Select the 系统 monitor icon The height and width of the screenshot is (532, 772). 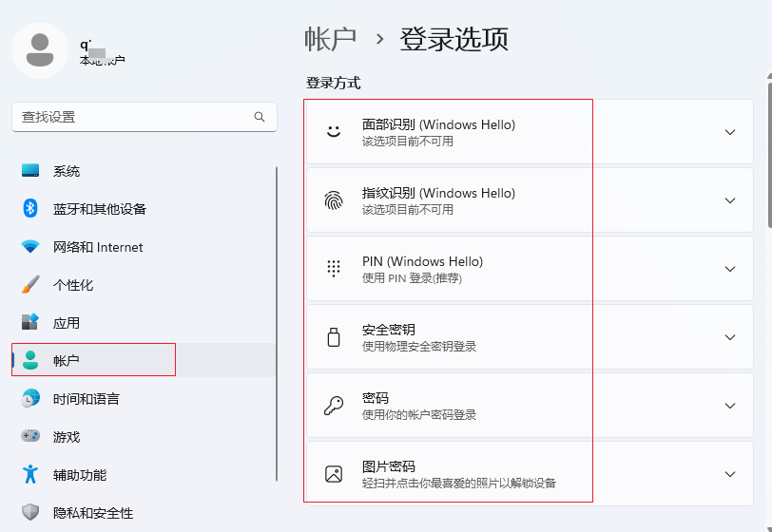30,171
